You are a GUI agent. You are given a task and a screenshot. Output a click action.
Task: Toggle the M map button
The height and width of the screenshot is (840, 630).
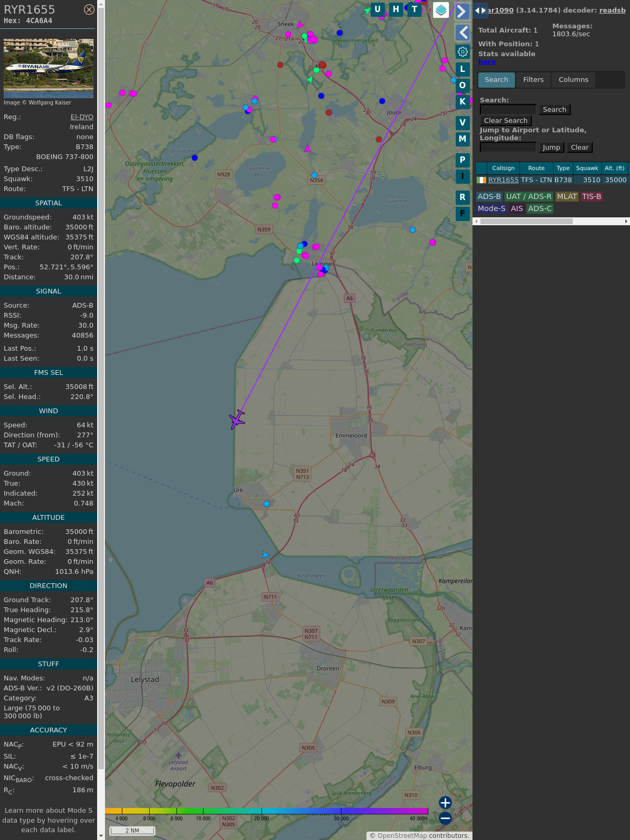tap(463, 139)
